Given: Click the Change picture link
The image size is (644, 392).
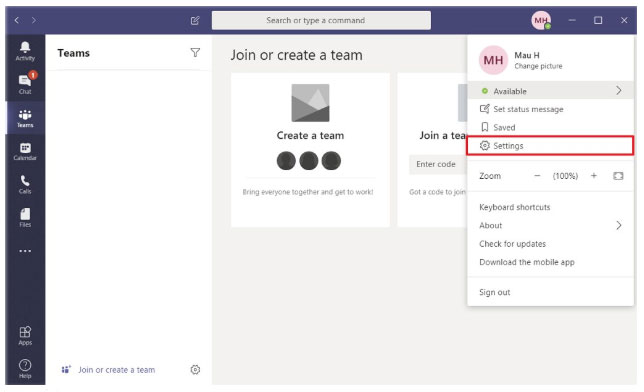Looking at the screenshot, I should click(x=538, y=66).
